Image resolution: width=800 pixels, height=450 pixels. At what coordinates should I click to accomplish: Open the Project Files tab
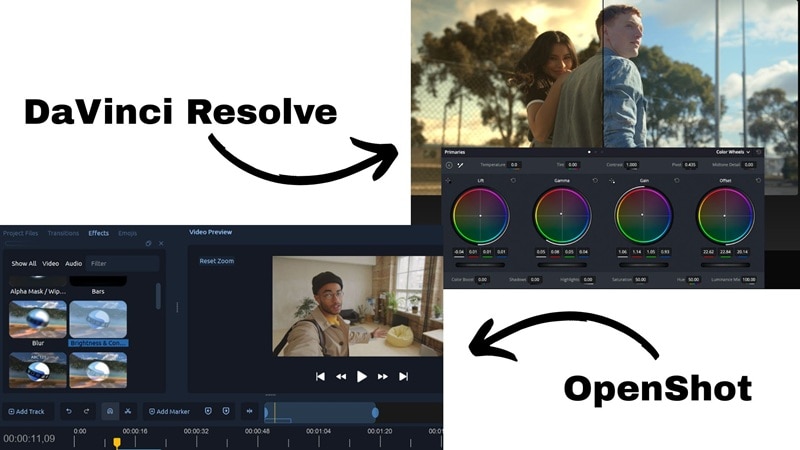click(20, 233)
